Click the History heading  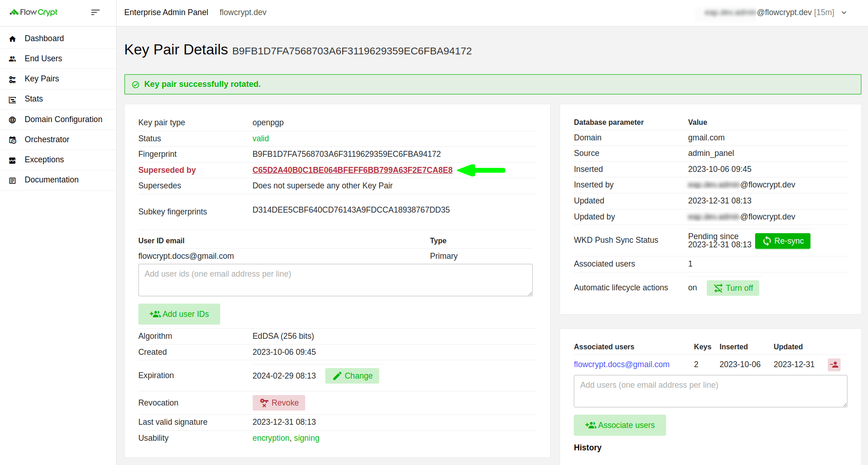pyautogui.click(x=587, y=448)
